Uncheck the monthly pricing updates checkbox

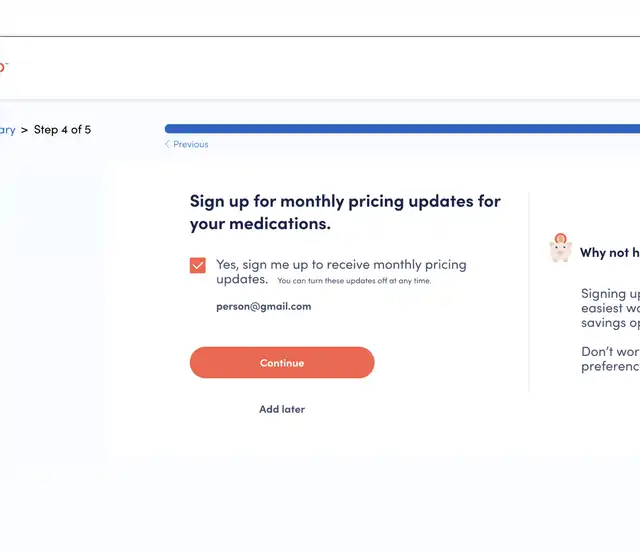coord(198,265)
